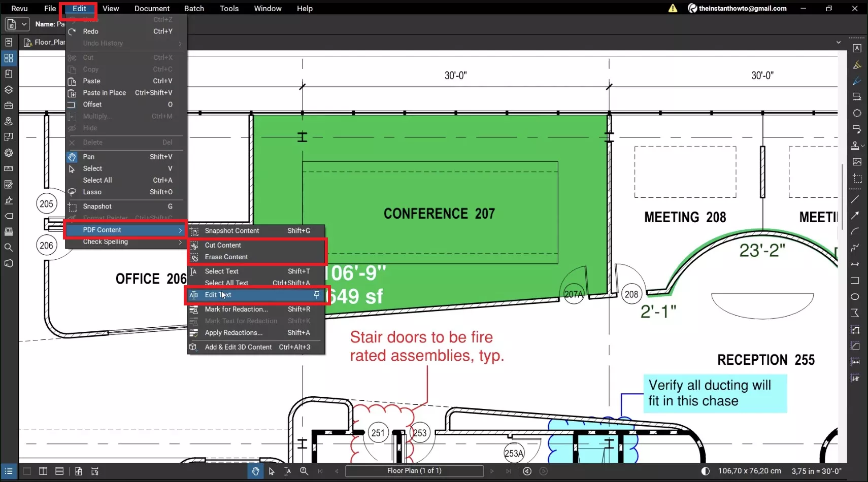The height and width of the screenshot is (482, 868).
Task: Open the Edit menu
Action: [x=79, y=9]
